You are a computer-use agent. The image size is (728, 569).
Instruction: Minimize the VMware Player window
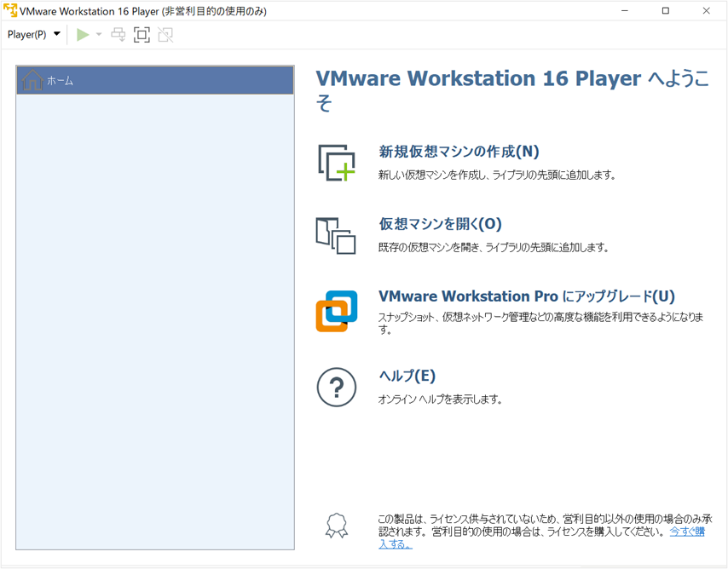pos(625,11)
